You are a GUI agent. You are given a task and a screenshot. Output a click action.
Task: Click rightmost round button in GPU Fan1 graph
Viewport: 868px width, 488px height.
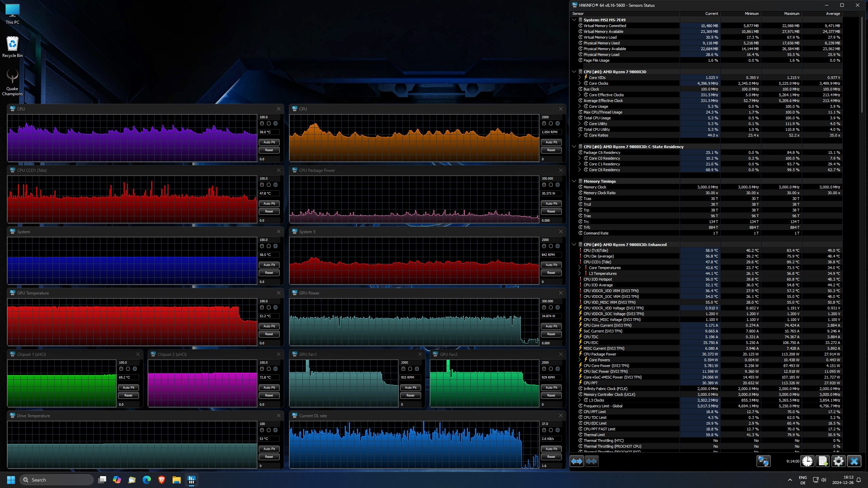[x=417, y=369]
